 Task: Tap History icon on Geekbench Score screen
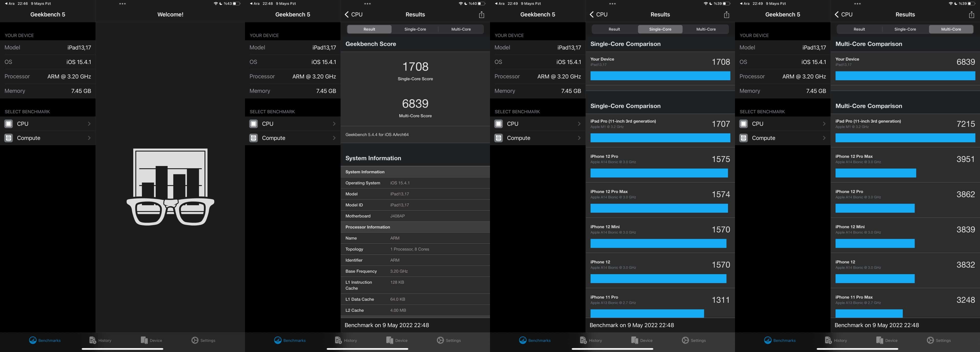tap(338, 340)
